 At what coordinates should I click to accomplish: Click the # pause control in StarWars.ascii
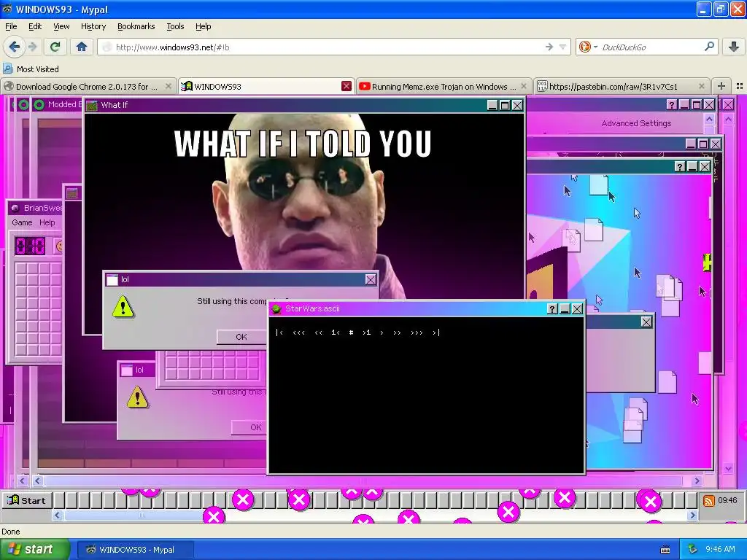click(351, 332)
